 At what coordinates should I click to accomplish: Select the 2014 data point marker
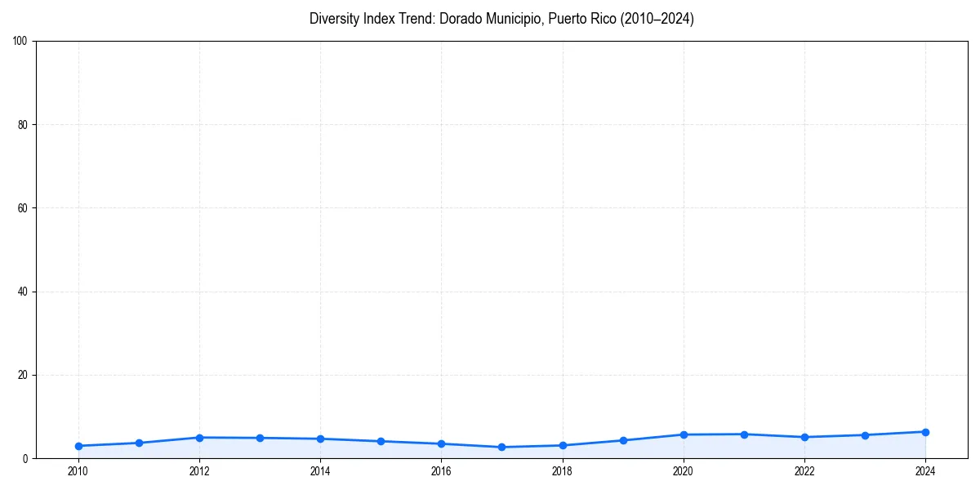pyautogui.click(x=319, y=439)
